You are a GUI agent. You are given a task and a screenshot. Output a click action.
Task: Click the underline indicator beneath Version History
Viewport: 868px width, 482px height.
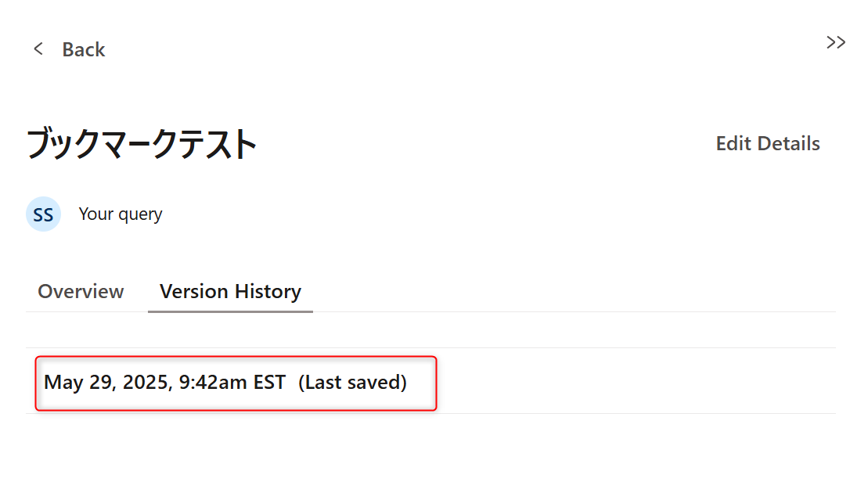click(230, 311)
